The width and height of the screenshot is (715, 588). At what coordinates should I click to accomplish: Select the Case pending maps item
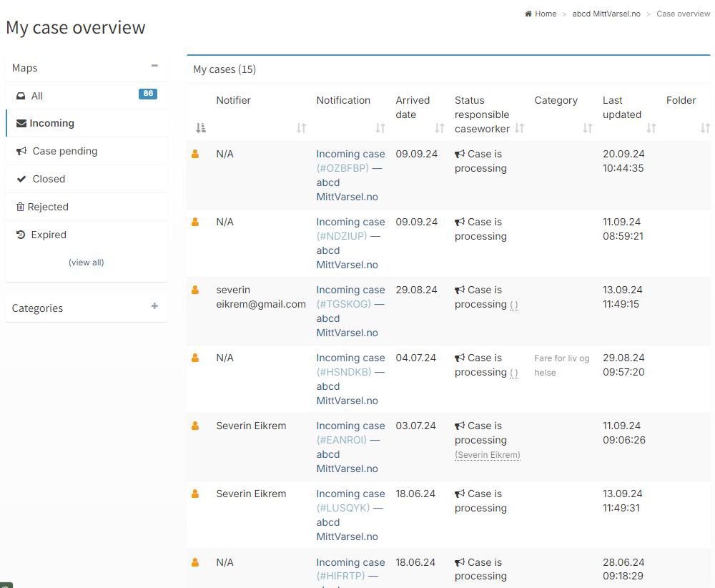coord(87,151)
